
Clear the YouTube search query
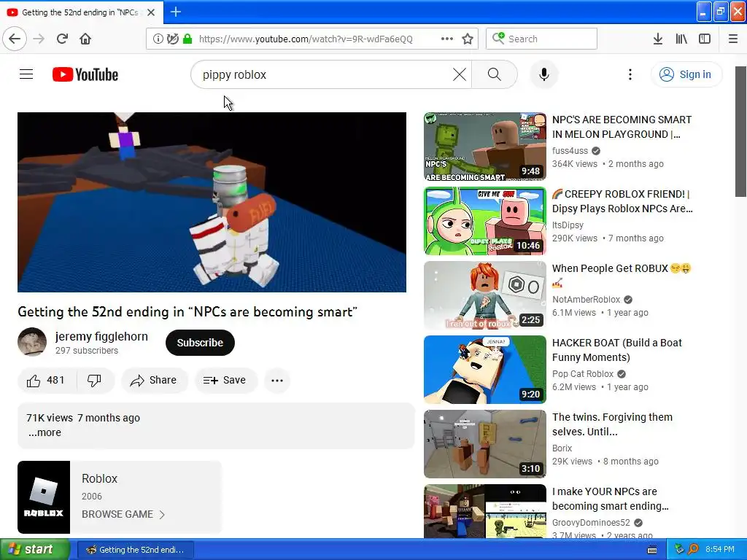click(460, 74)
